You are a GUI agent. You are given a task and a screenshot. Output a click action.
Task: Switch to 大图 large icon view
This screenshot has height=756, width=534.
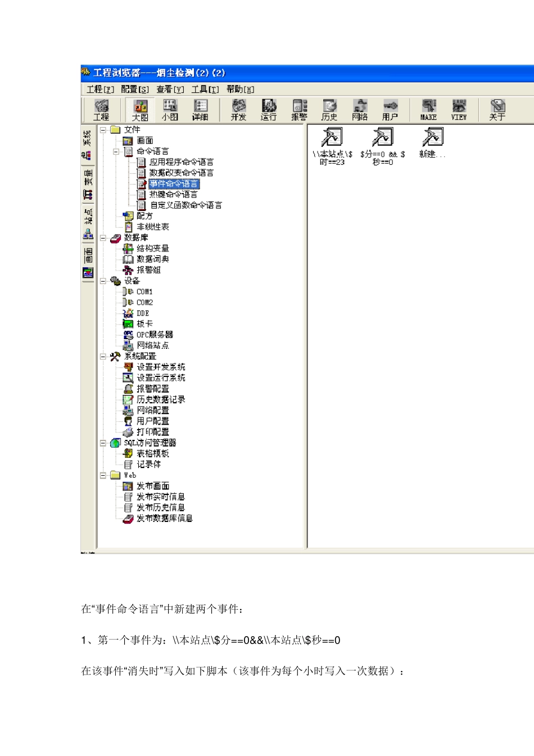(x=140, y=110)
